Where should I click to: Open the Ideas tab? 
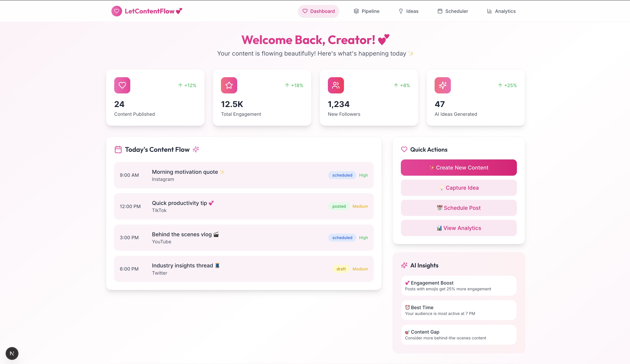[408, 11]
